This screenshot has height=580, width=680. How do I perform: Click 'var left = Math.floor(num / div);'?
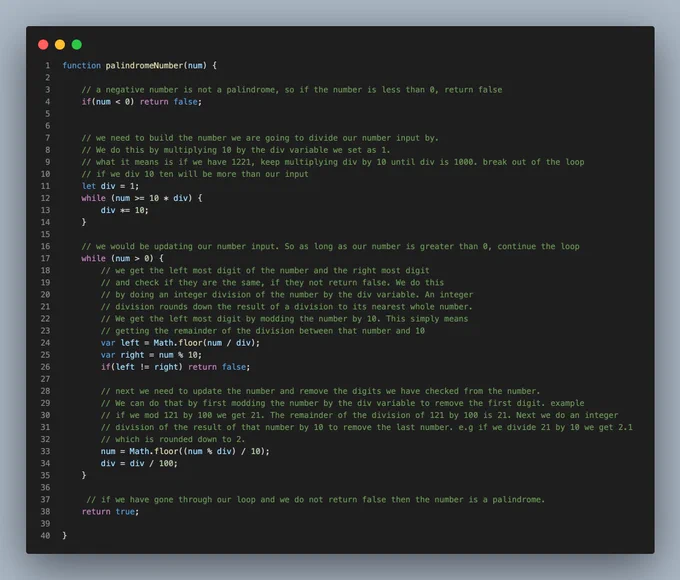[180, 343]
